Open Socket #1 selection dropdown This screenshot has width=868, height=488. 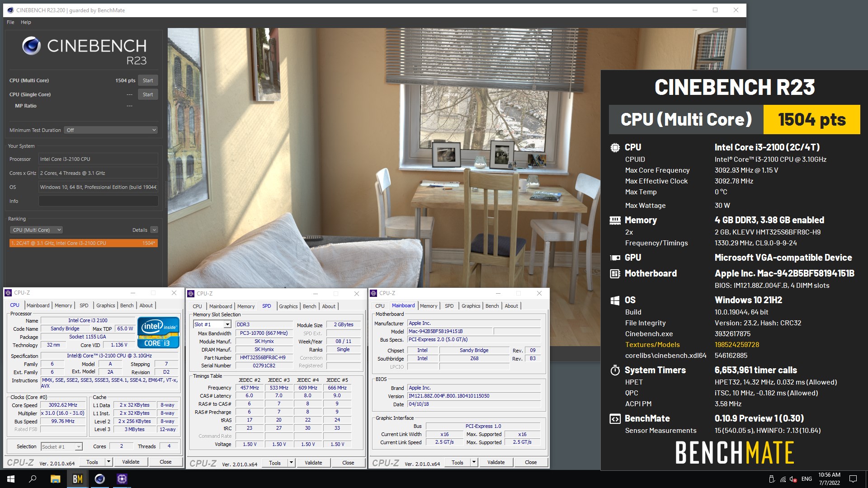(x=79, y=446)
